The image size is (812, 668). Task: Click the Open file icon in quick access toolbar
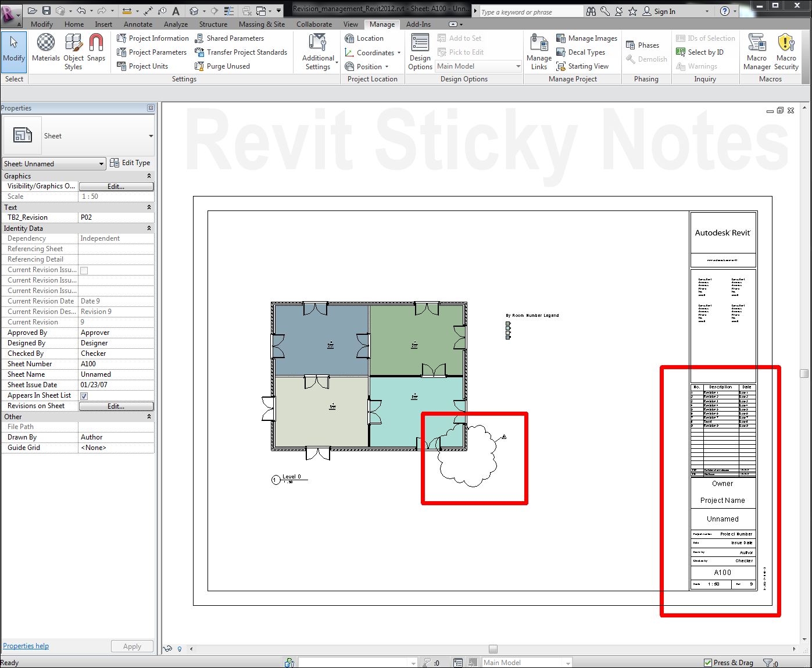pos(33,11)
